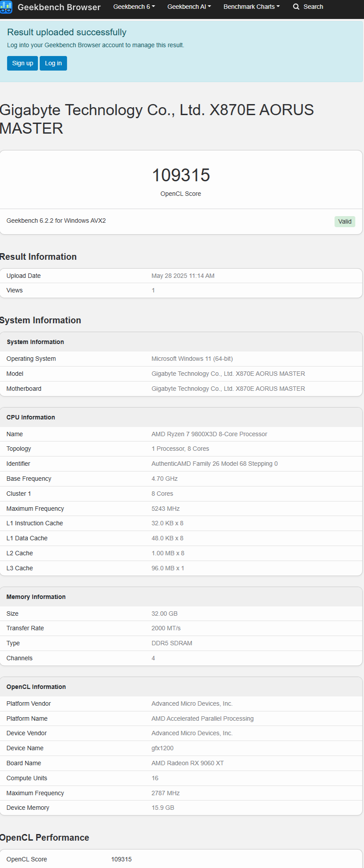Expand the Geekbench AI dropdown
The height and width of the screenshot is (868, 364).
(189, 7)
